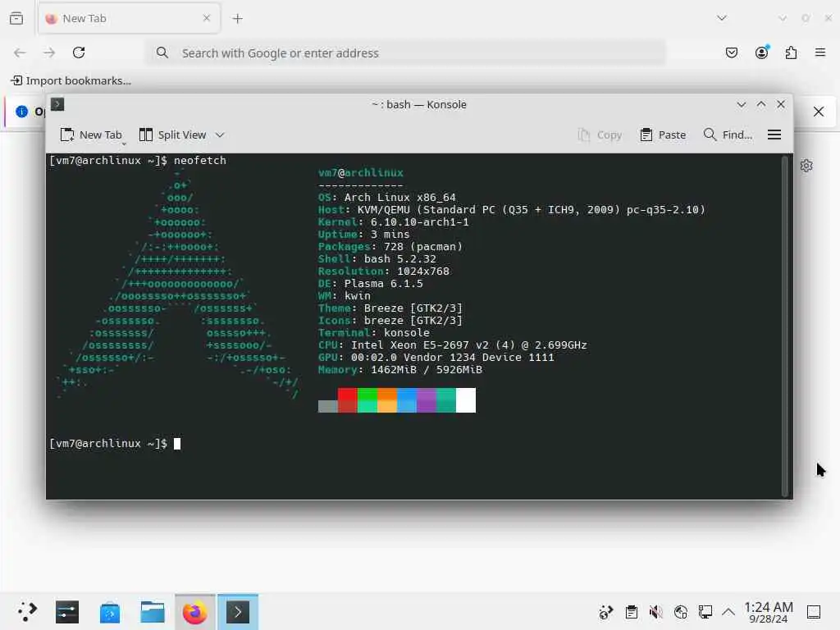Click the Konsole taskbar entry
This screenshot has height=630, width=840.
click(237, 612)
